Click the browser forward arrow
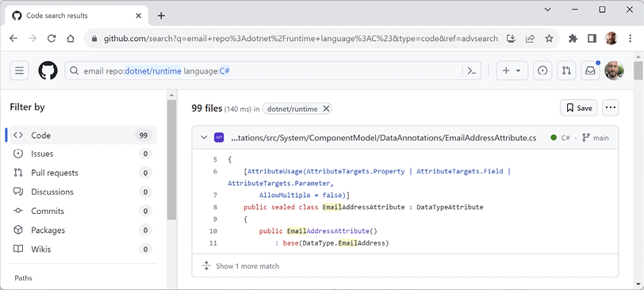The image size is (644, 290). point(33,39)
